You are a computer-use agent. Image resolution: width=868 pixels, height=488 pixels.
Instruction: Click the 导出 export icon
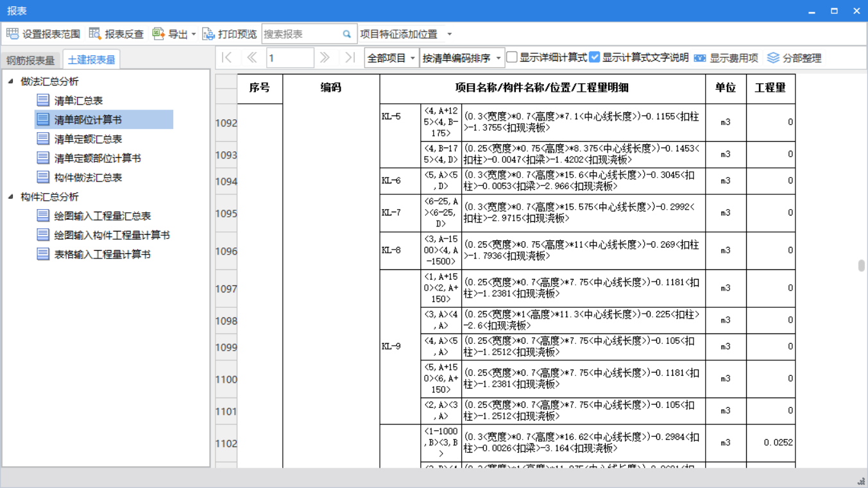coord(158,34)
